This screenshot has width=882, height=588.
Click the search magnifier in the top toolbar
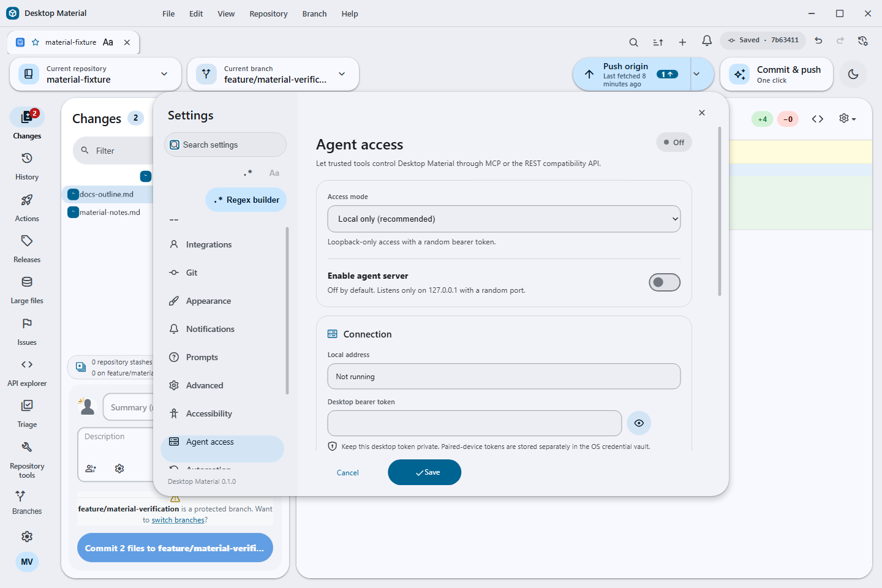633,42
